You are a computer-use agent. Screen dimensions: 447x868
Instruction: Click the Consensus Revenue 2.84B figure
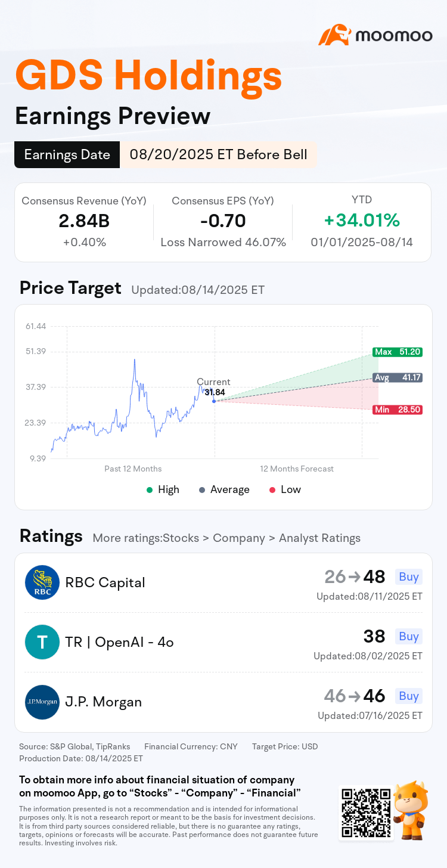[x=84, y=221]
